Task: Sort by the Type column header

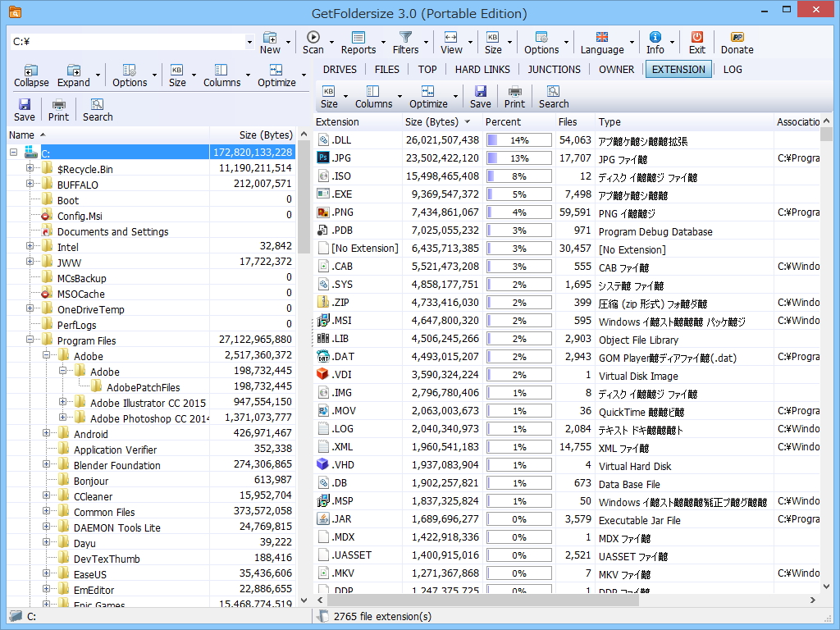Action: coord(684,121)
